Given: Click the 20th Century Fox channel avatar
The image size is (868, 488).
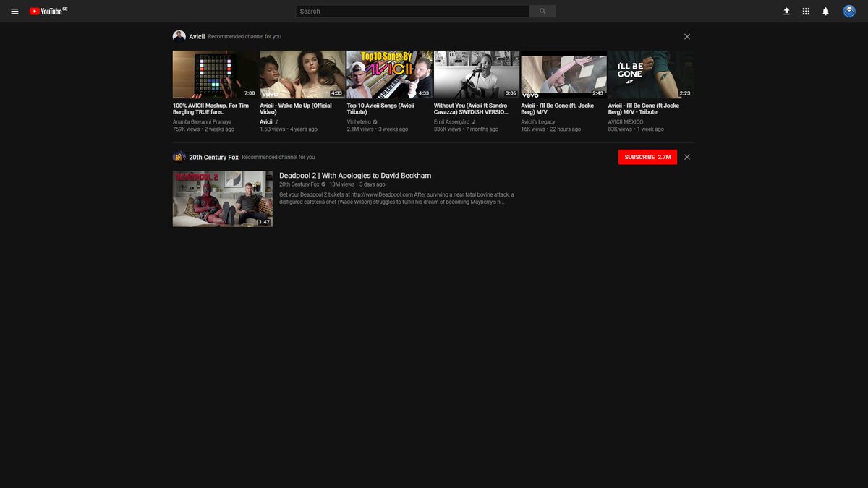Looking at the screenshot, I should click(179, 157).
